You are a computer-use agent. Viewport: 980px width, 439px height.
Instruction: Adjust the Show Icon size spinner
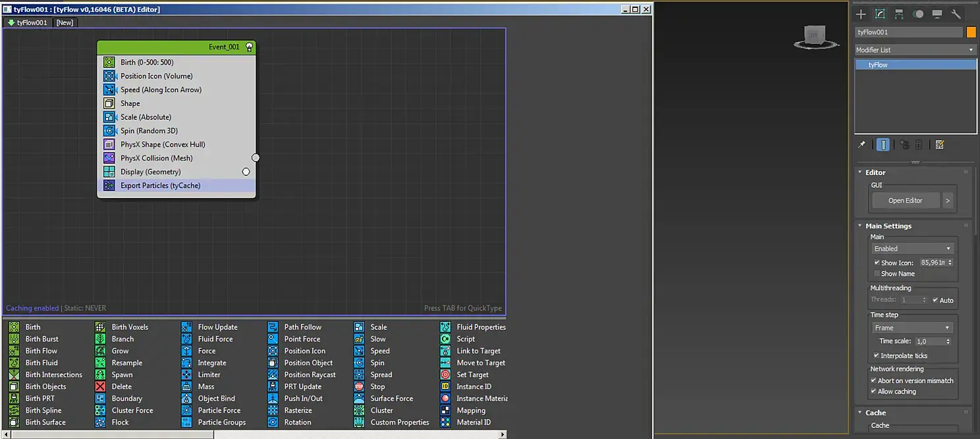[x=950, y=263]
